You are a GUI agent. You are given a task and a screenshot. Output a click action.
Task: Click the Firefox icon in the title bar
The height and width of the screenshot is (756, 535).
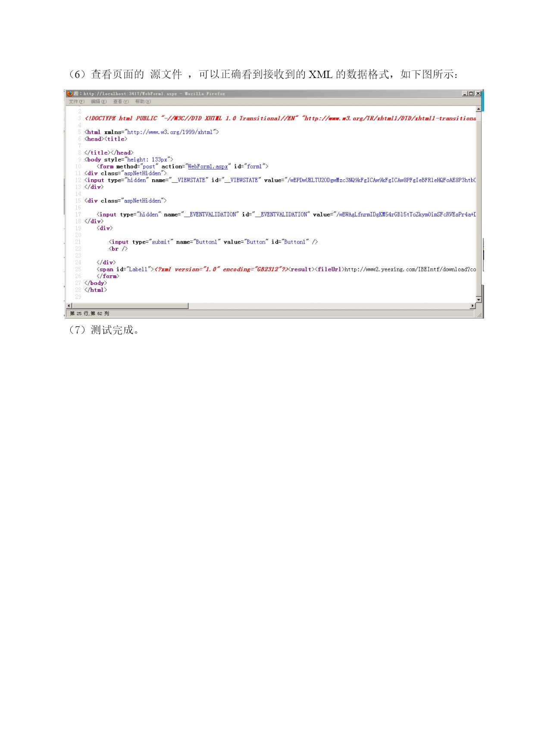[70, 93]
